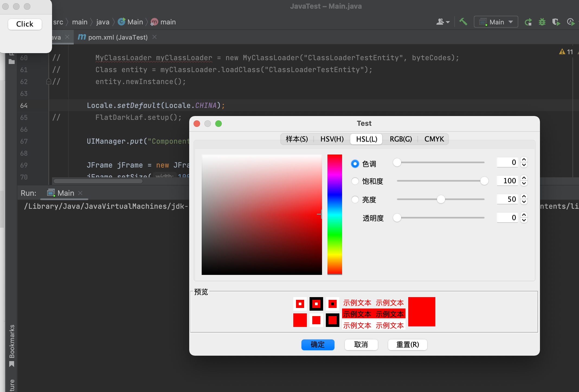The height and width of the screenshot is (392, 579).
Task: Expand the user account dropdown arrow
Action: (448, 22)
